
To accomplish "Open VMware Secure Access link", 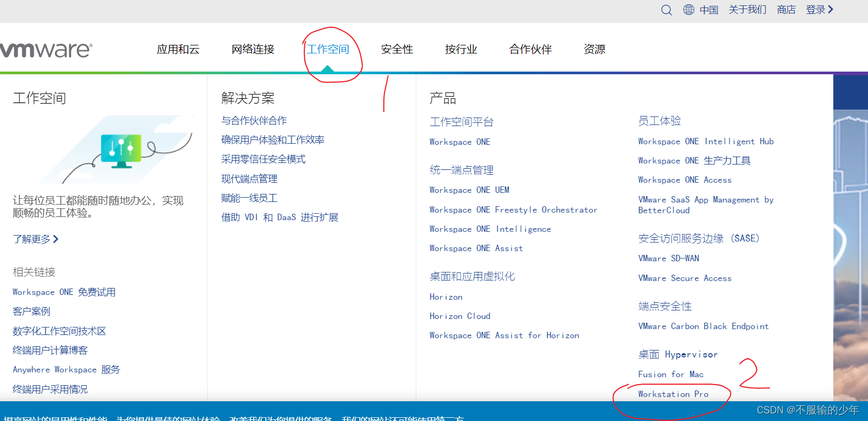I will coord(685,278).
